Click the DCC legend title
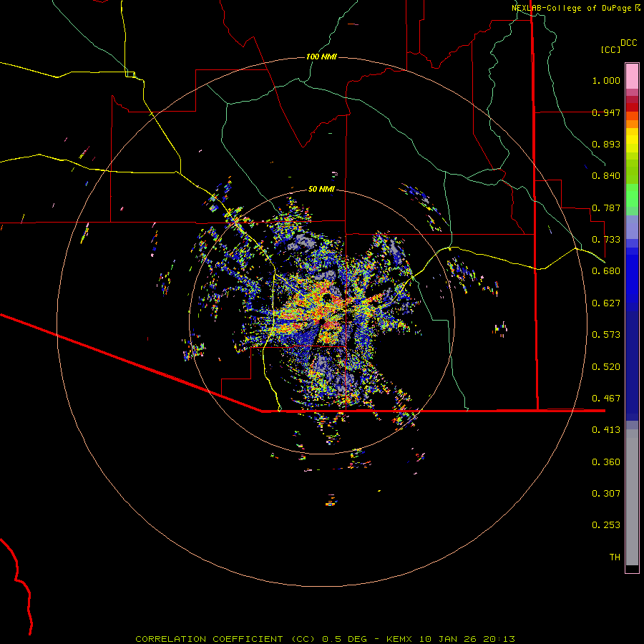The image size is (644, 644). (628, 43)
